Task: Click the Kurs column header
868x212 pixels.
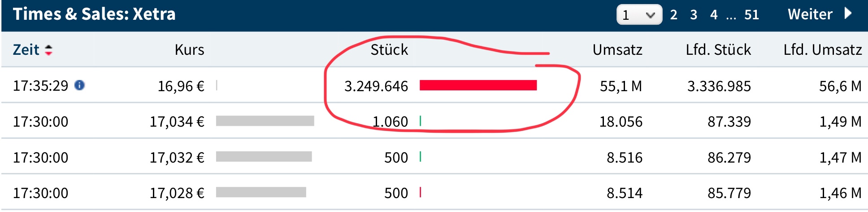Action: click(x=189, y=50)
